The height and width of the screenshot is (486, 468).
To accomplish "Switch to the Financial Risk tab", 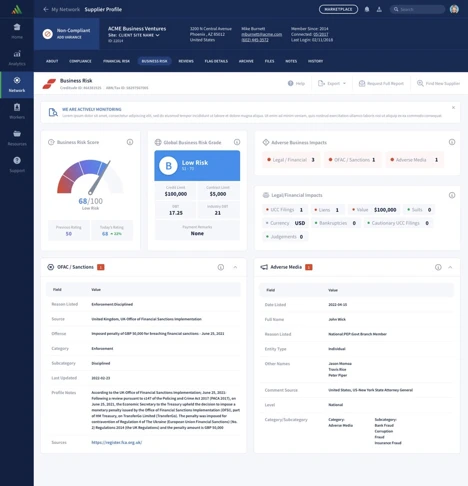I will pyautogui.click(x=116, y=61).
